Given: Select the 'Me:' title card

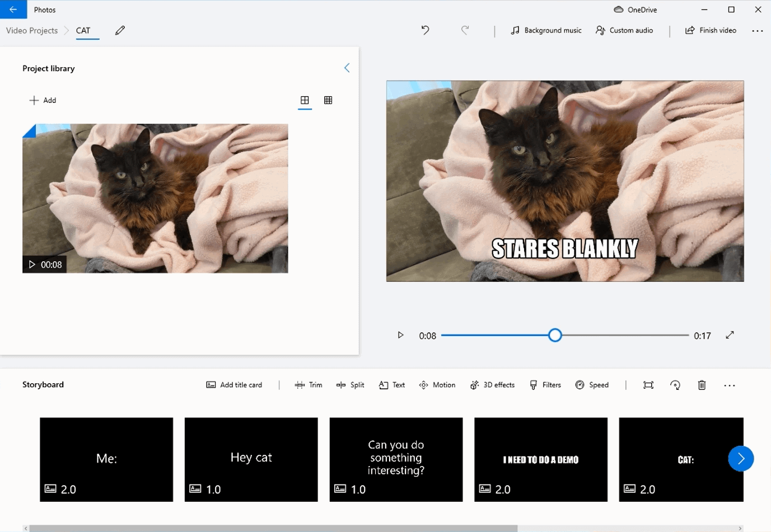Looking at the screenshot, I should [x=106, y=459].
